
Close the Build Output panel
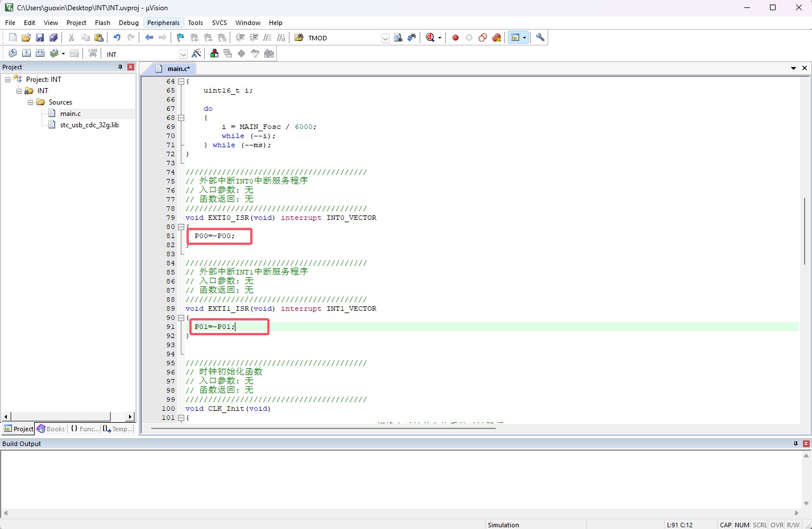pyautogui.click(x=806, y=444)
